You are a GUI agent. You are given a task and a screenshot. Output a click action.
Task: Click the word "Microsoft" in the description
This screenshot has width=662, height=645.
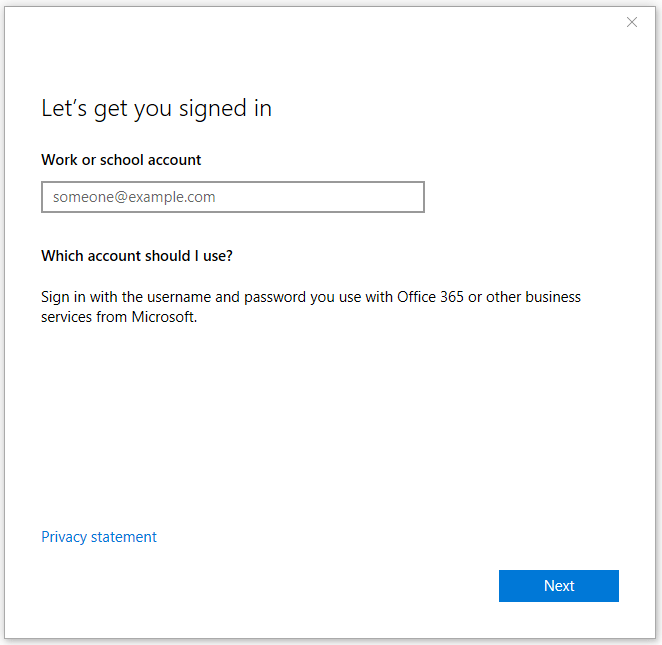pyautogui.click(x=164, y=317)
